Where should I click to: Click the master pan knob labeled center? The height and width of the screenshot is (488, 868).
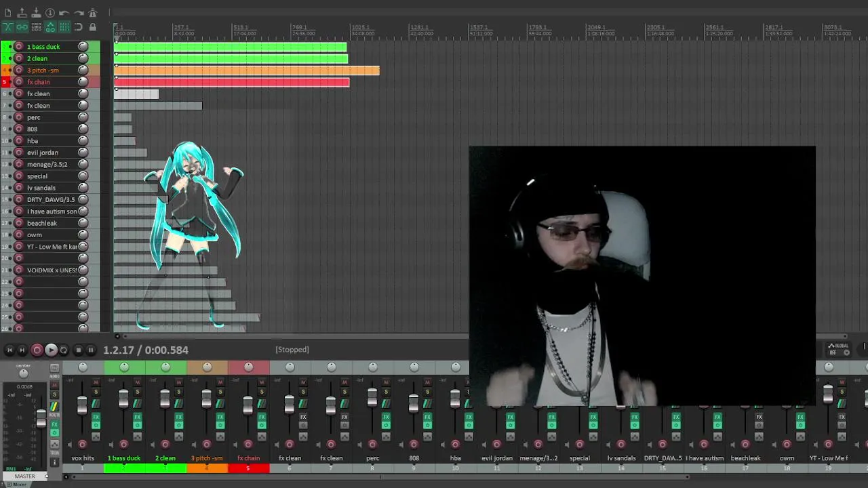(23, 373)
